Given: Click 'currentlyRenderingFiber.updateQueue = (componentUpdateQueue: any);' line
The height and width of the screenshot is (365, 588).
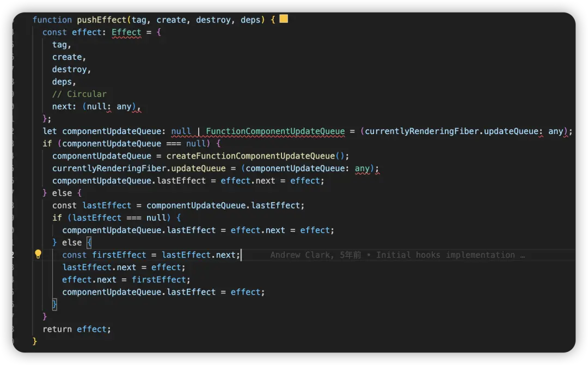Looking at the screenshot, I should coord(216,168).
